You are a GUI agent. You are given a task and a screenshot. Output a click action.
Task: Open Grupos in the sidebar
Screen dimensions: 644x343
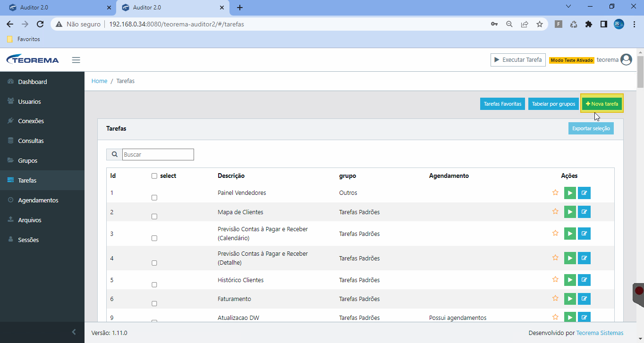(x=42, y=160)
